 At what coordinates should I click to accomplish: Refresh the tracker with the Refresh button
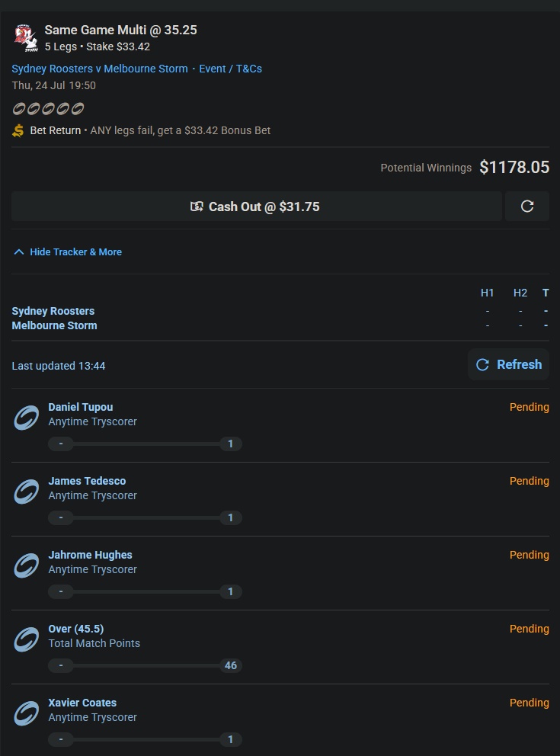click(x=508, y=364)
